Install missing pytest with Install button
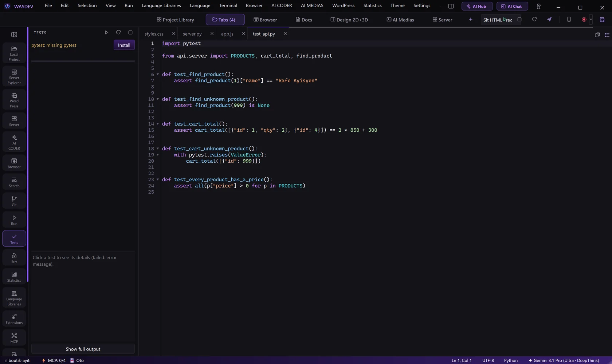Screen dimensions: 612x364 tap(124, 45)
